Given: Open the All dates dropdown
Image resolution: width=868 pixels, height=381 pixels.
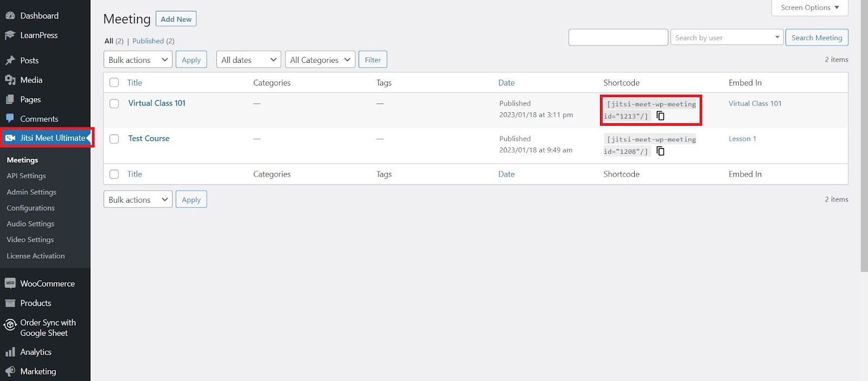Looking at the screenshot, I should (x=249, y=60).
